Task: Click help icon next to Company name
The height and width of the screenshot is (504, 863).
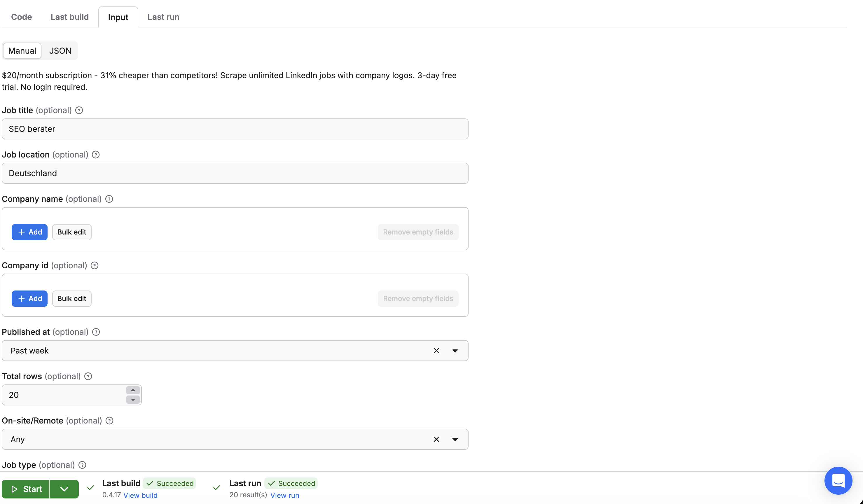Action: pos(109,199)
